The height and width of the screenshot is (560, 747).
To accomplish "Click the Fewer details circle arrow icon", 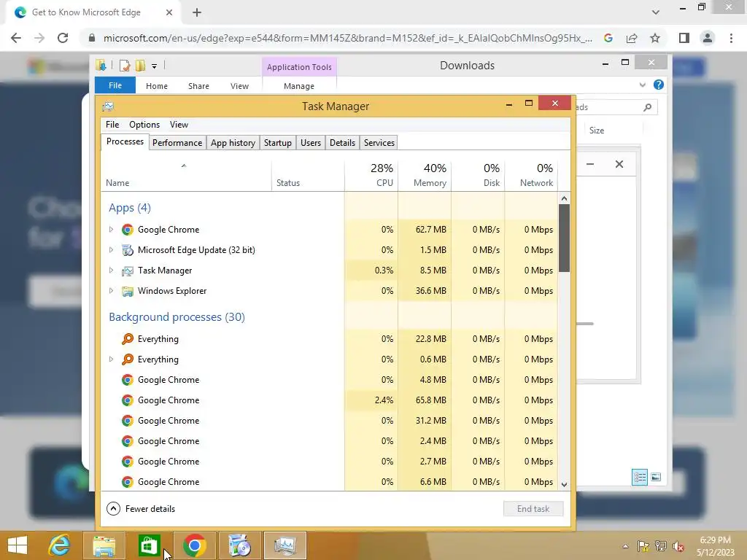I will point(113,508).
